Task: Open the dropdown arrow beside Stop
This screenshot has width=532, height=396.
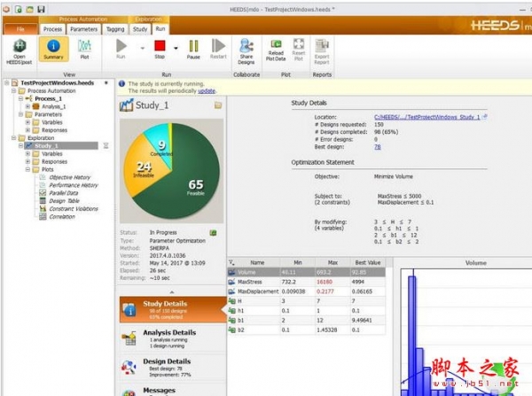Action: pos(176,47)
